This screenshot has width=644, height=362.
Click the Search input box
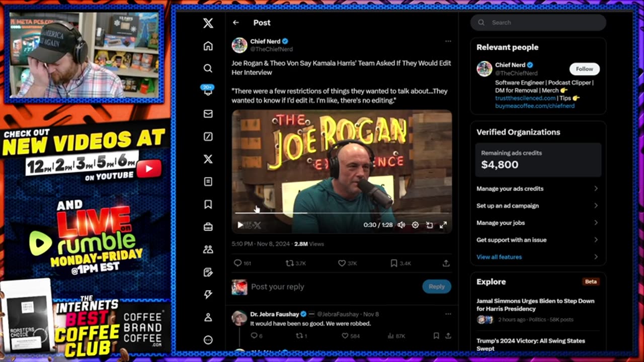pos(538,23)
